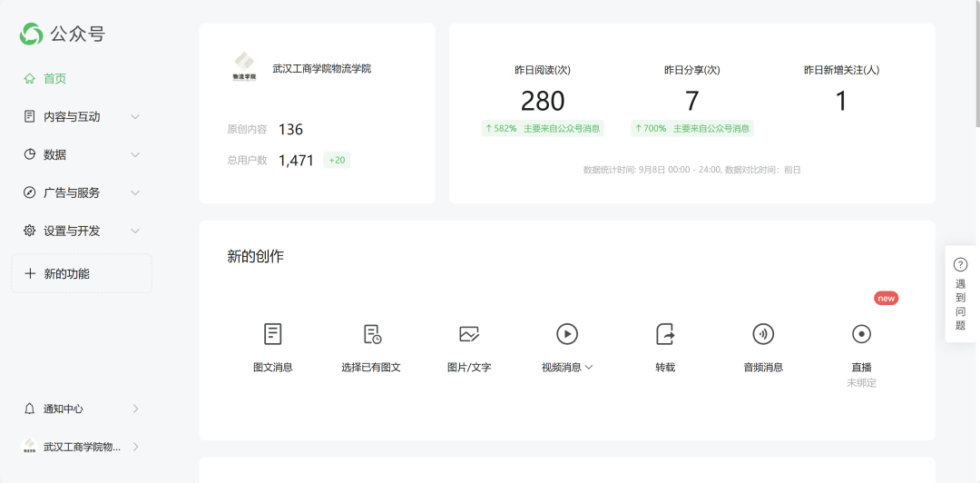
Task: Click the 新的创作 heading
Action: (x=256, y=256)
